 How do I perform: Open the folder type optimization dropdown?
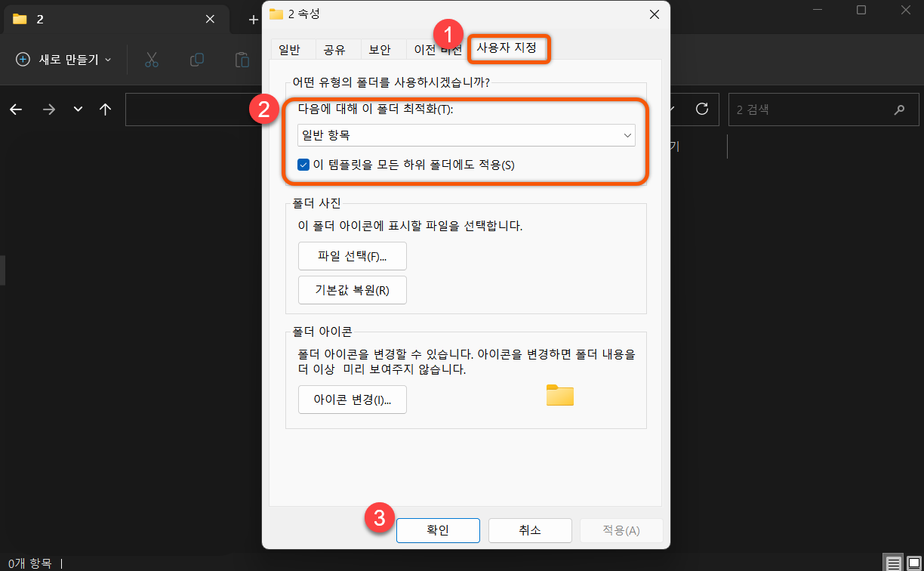click(x=627, y=135)
